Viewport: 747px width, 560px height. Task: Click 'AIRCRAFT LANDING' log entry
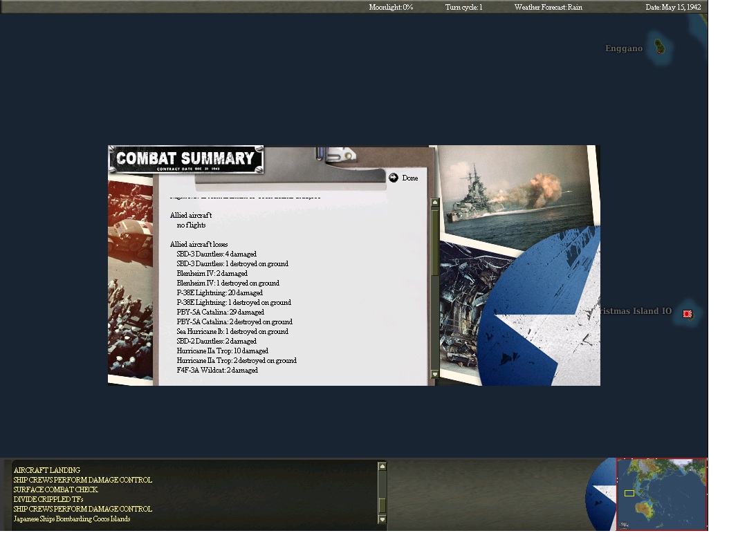click(47, 471)
